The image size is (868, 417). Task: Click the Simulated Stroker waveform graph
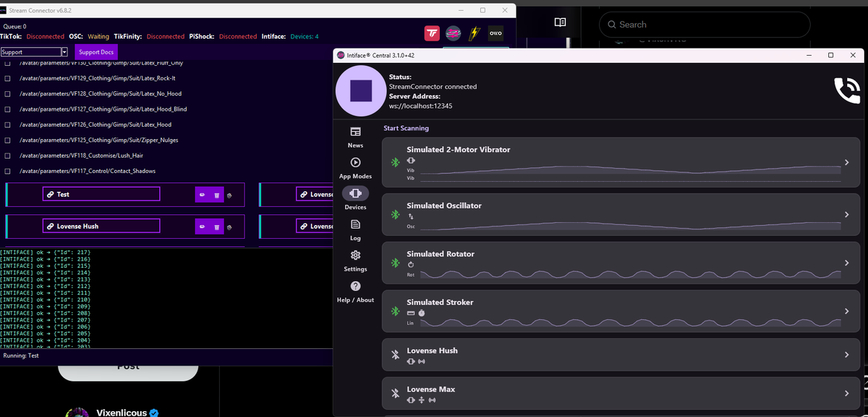coord(630,322)
